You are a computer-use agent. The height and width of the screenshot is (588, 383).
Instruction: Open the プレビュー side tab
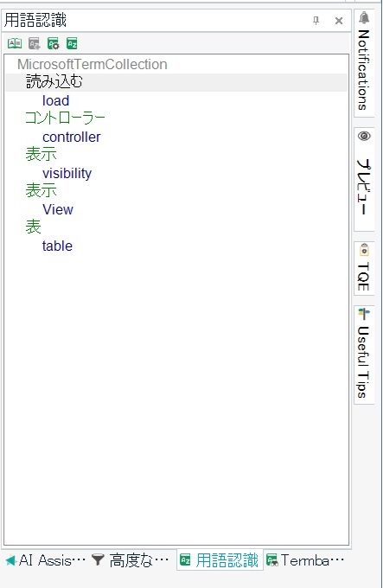[x=364, y=179]
